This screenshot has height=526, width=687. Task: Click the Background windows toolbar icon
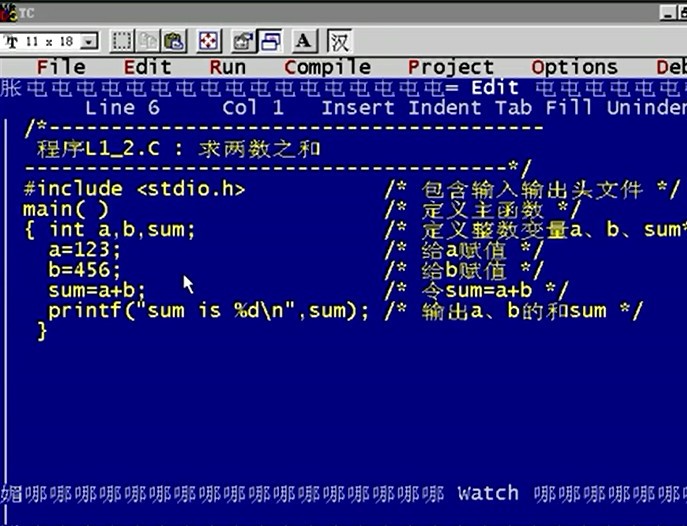[x=270, y=41]
